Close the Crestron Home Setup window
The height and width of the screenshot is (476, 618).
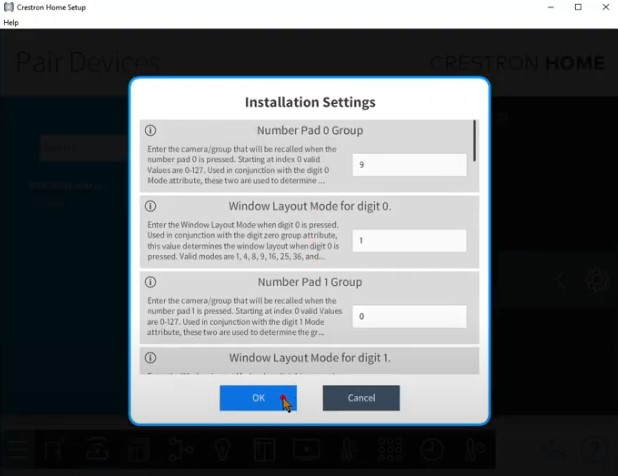(x=606, y=7)
